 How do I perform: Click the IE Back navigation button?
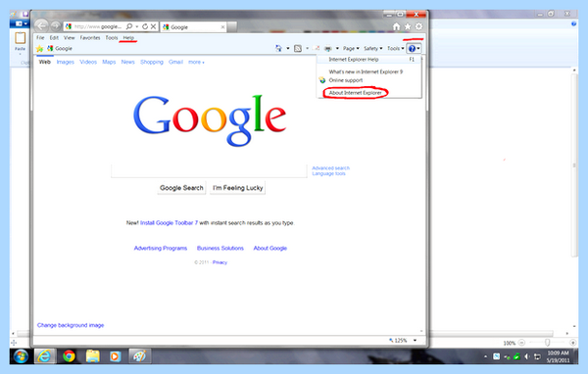(41, 25)
